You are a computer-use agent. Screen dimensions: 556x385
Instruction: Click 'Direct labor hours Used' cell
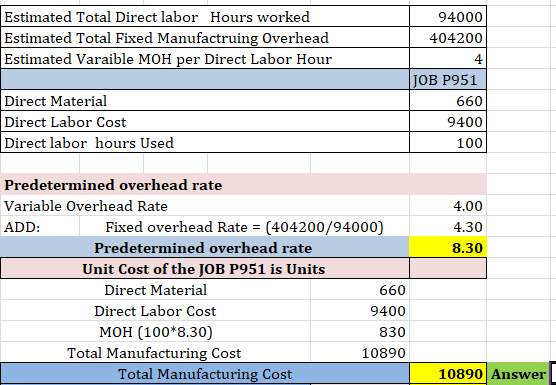(x=205, y=143)
